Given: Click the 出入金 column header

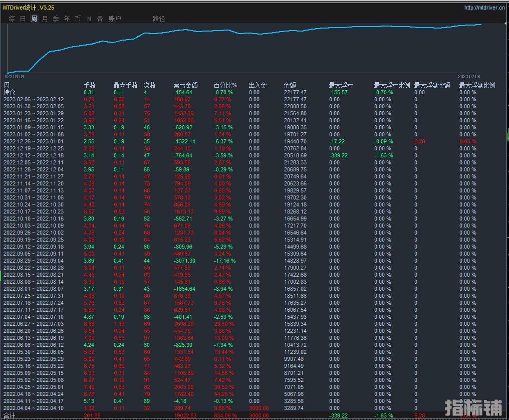Looking at the screenshot, I should pos(258,85).
